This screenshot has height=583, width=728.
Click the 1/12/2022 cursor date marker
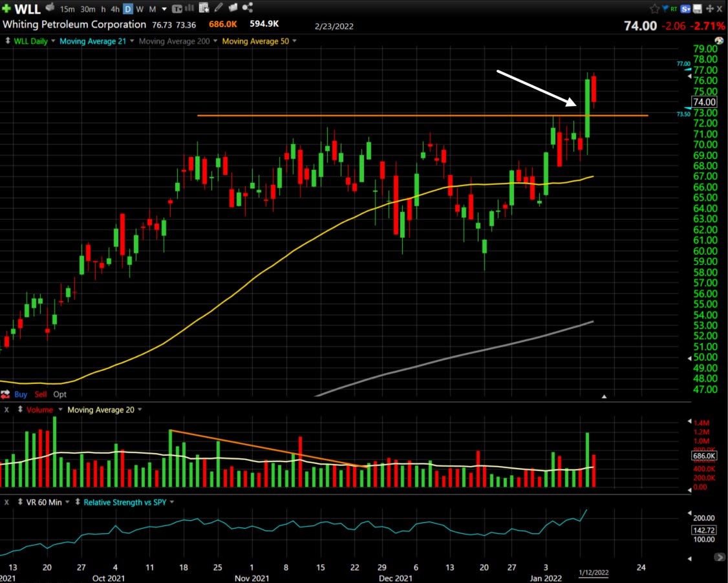click(594, 572)
